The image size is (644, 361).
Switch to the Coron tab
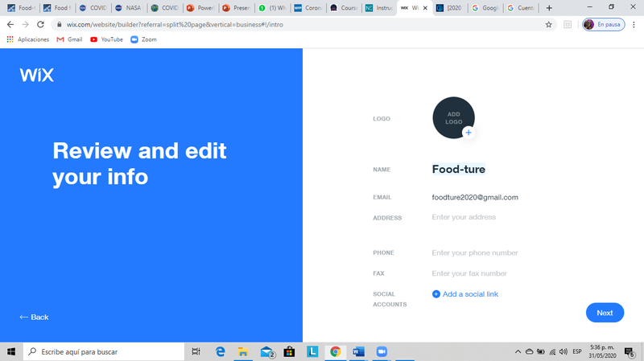(308, 8)
